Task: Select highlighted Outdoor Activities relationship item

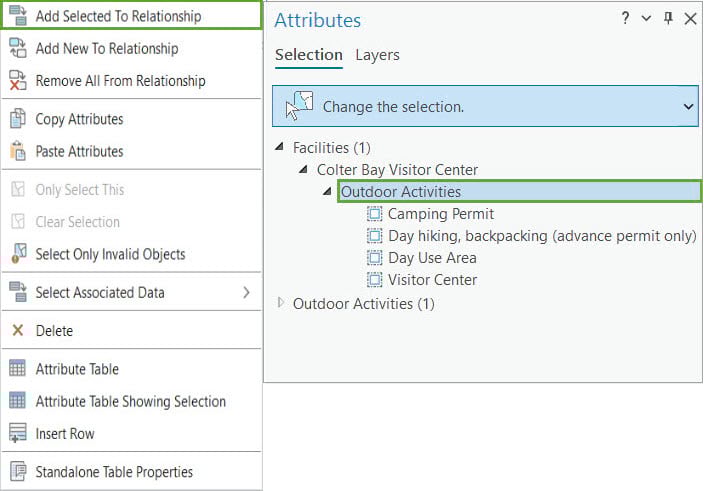Action: (x=519, y=191)
